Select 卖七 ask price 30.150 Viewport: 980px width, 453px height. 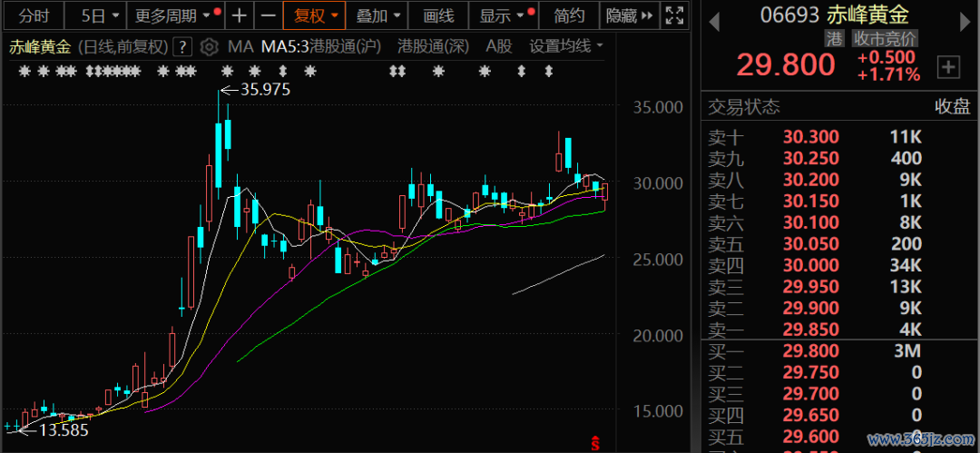(x=810, y=202)
